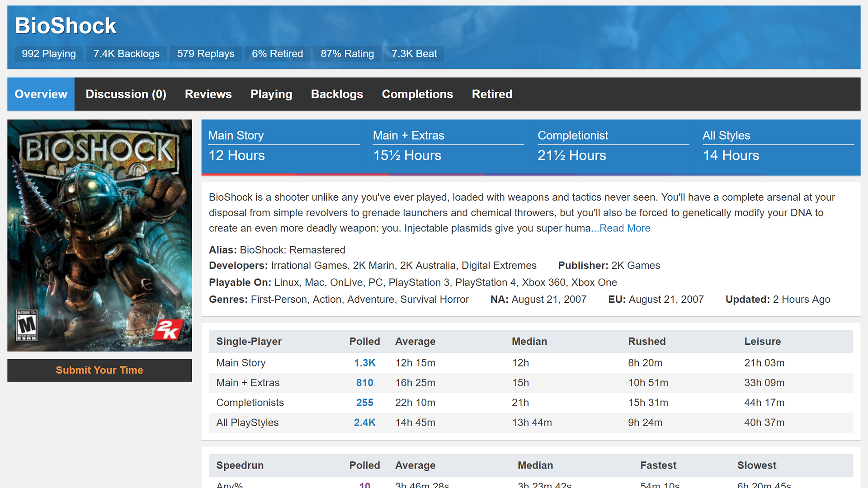Viewport: 868px width, 488px height.
Task: Click the 7.3K Beat stat badge
Action: (x=414, y=54)
